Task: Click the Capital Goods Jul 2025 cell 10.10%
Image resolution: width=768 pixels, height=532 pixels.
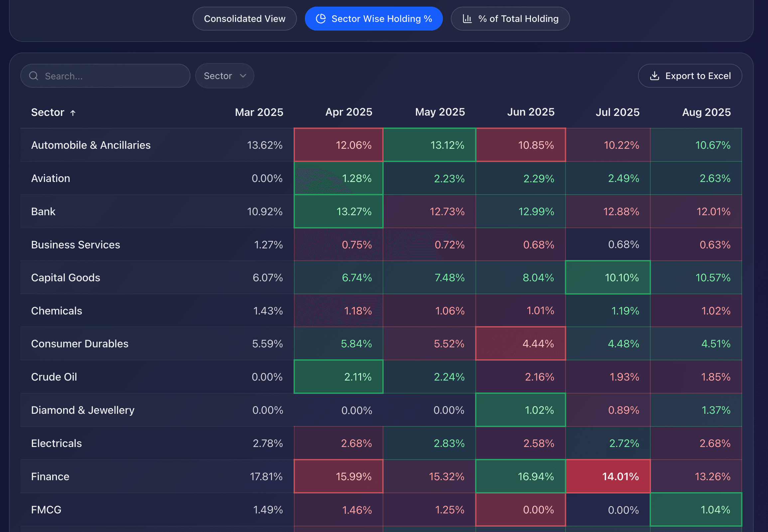Action: coord(608,278)
